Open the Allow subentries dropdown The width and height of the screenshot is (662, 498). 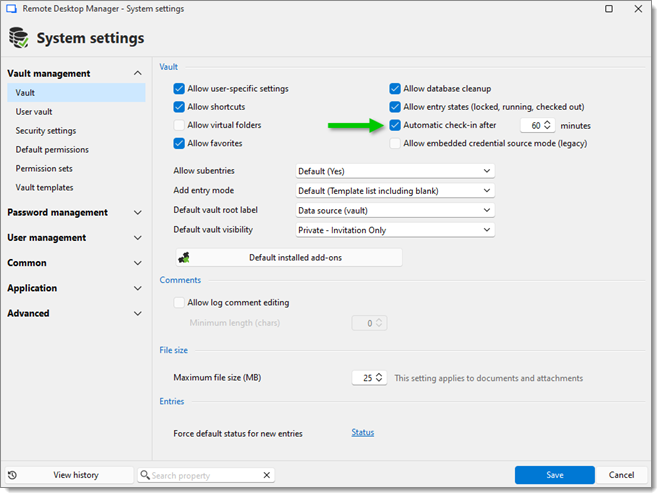click(395, 171)
